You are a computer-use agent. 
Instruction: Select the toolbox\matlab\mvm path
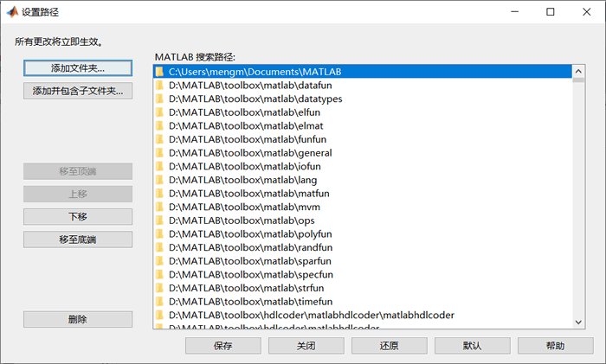tap(363, 207)
